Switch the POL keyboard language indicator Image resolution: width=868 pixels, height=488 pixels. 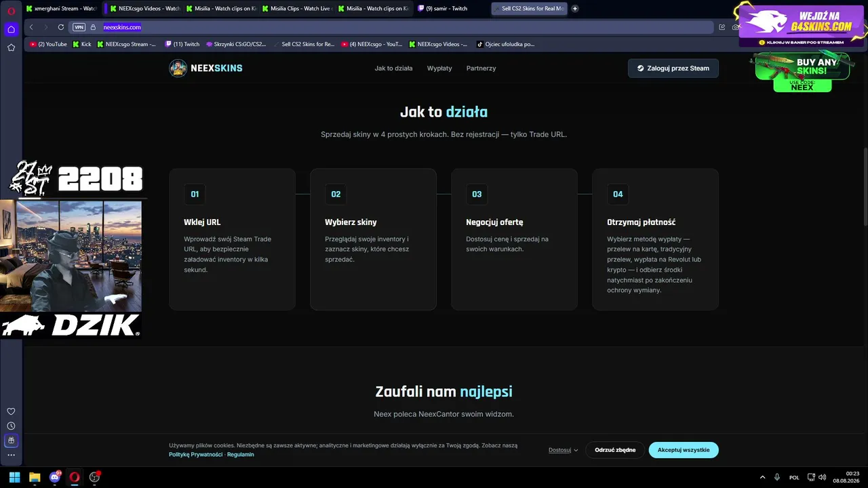click(x=794, y=477)
